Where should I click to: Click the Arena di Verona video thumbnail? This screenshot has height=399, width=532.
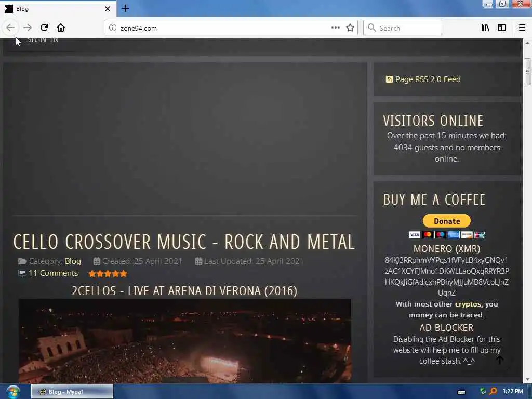pos(185,341)
